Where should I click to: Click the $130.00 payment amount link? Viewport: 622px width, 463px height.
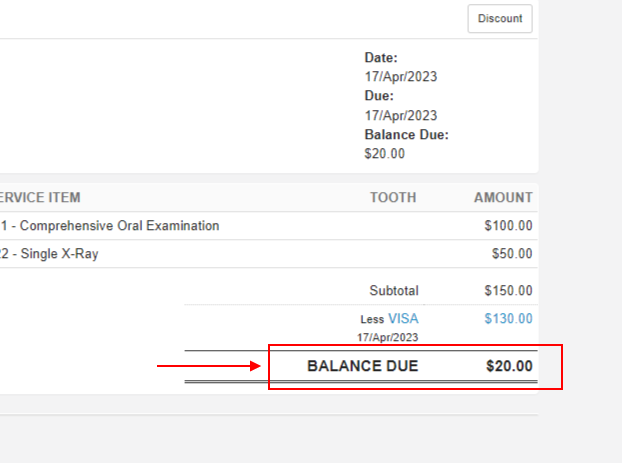[508, 319]
